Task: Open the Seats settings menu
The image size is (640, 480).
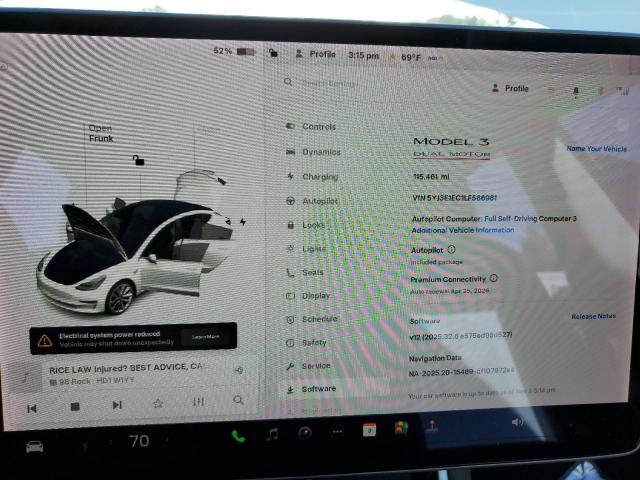Action: (x=305, y=272)
